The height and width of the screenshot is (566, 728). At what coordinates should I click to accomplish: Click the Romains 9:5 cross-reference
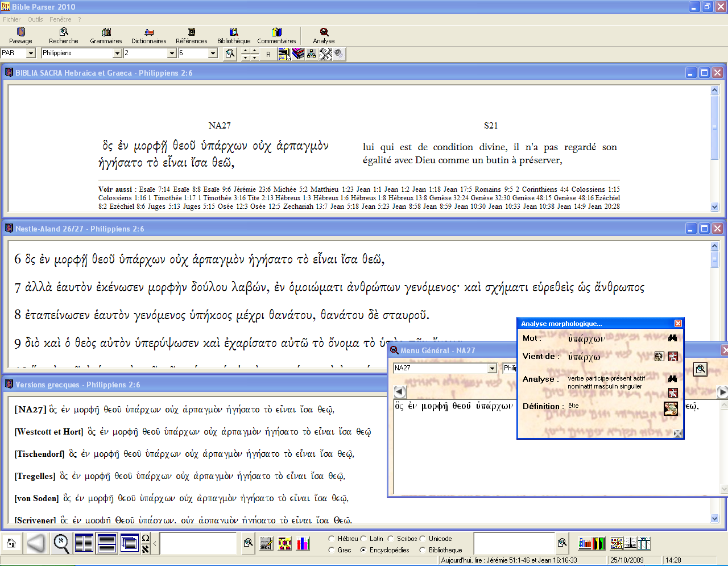click(494, 189)
